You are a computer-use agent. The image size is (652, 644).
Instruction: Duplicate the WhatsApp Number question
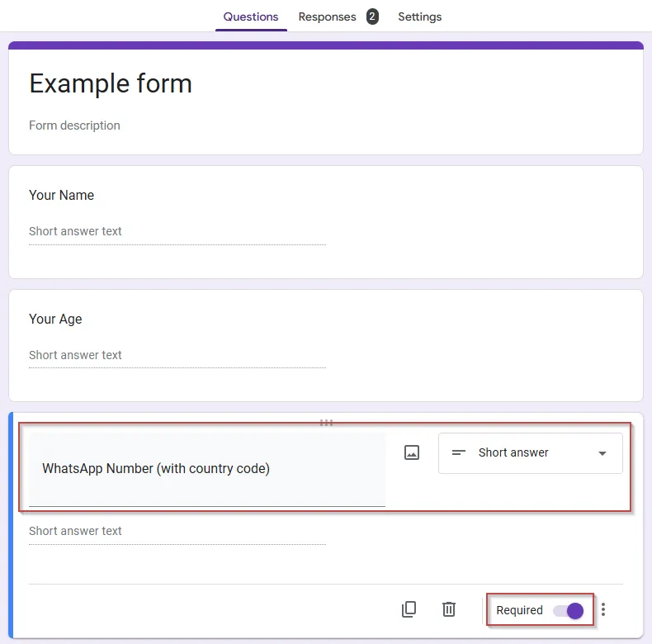point(409,609)
